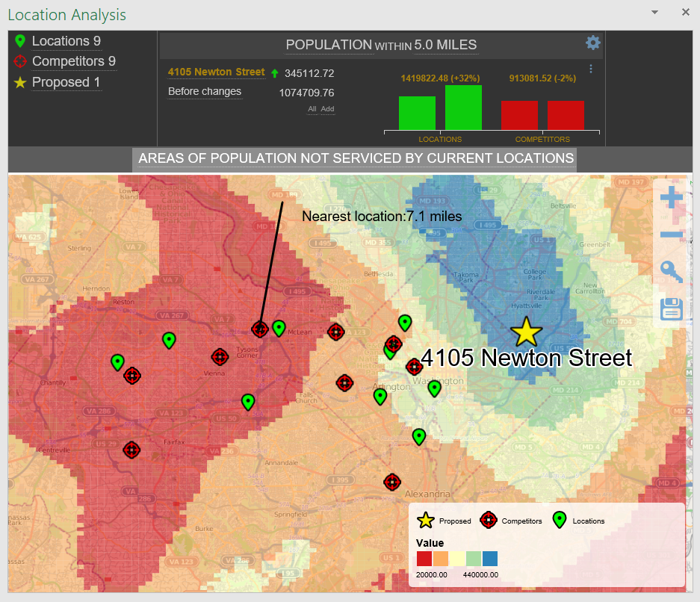The width and height of the screenshot is (700, 602).
Task: Click the orange legend color swatch
Action: click(441, 559)
